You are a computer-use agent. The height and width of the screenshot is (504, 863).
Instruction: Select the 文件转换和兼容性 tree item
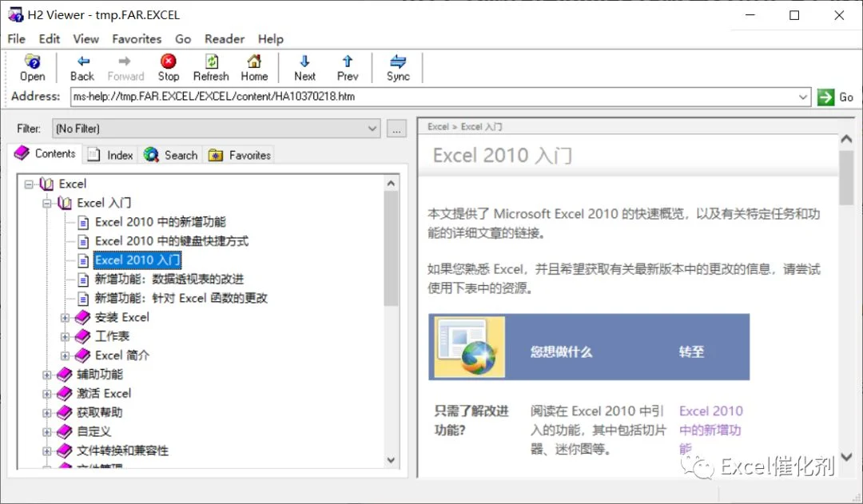tap(122, 450)
